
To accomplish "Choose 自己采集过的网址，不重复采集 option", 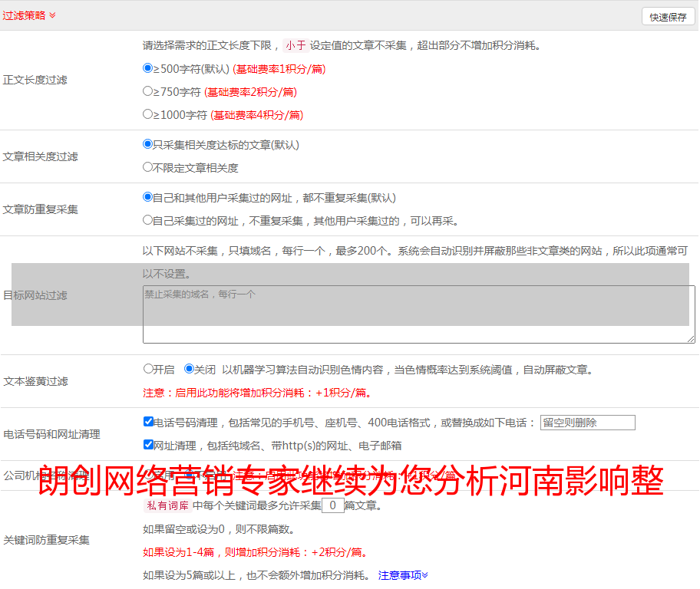I will coord(148,220).
